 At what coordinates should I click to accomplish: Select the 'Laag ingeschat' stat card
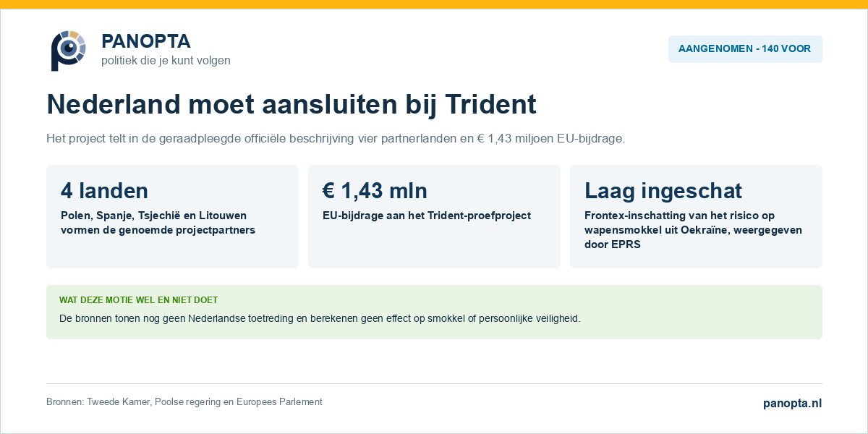tap(696, 216)
